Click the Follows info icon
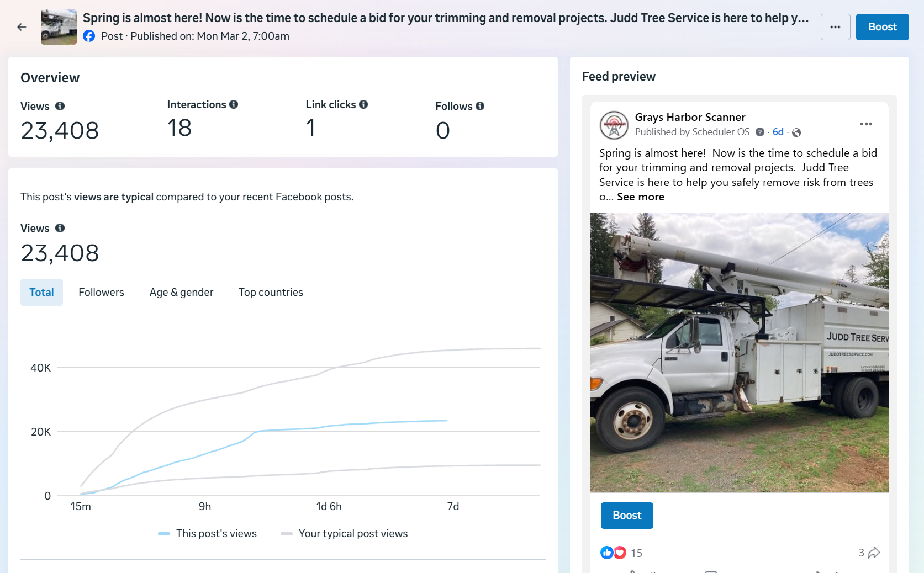924x573 pixels. pos(480,106)
